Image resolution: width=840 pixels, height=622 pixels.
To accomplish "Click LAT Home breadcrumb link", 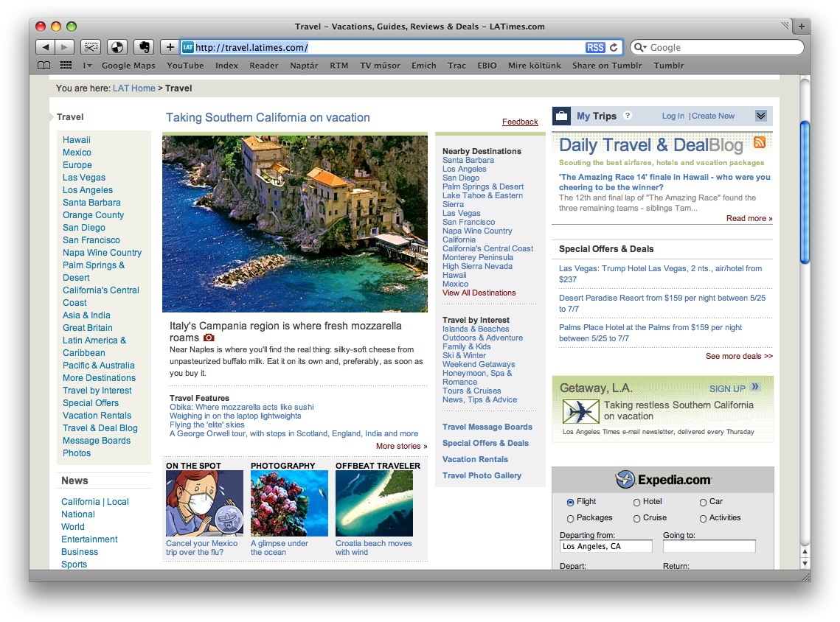I will (134, 88).
